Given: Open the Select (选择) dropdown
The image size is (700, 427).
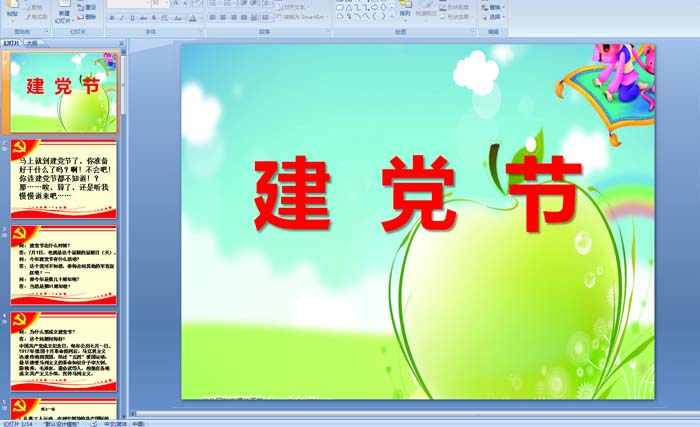Looking at the screenshot, I should click(493, 17).
